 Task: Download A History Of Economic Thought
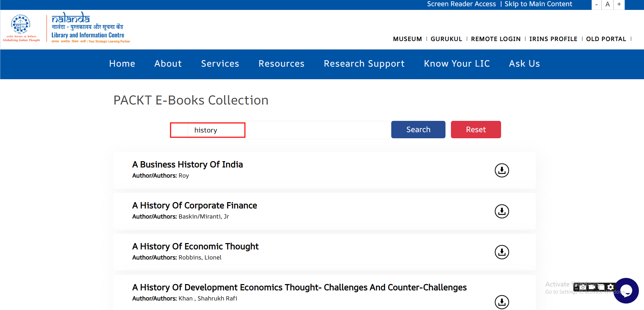tap(502, 252)
